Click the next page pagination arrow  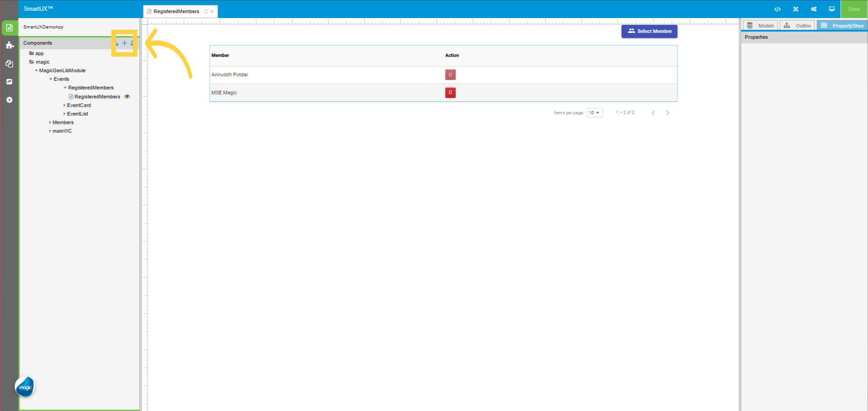coord(668,112)
